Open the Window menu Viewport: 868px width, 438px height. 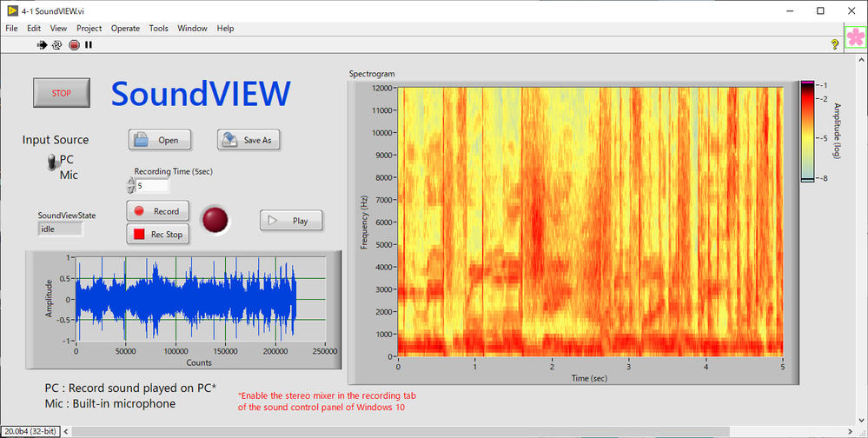coord(192,28)
